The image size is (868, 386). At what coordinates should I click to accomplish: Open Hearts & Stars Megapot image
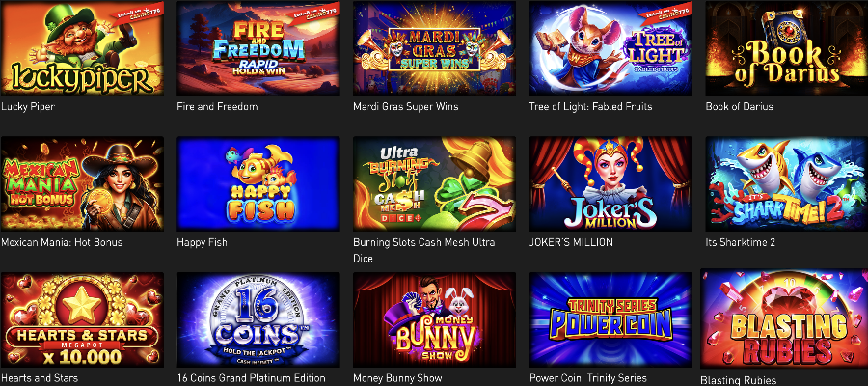(82, 319)
